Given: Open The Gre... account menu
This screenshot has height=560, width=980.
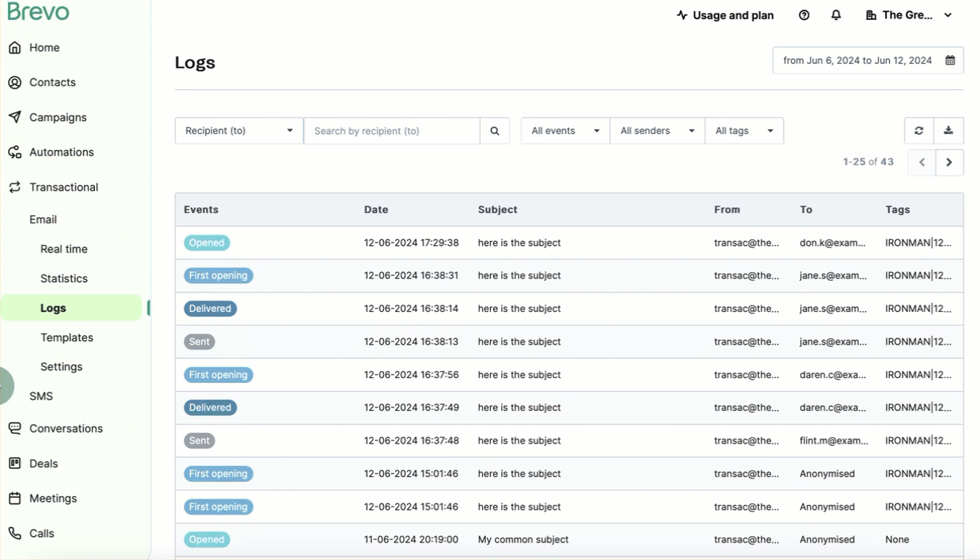Looking at the screenshot, I should coord(909,15).
